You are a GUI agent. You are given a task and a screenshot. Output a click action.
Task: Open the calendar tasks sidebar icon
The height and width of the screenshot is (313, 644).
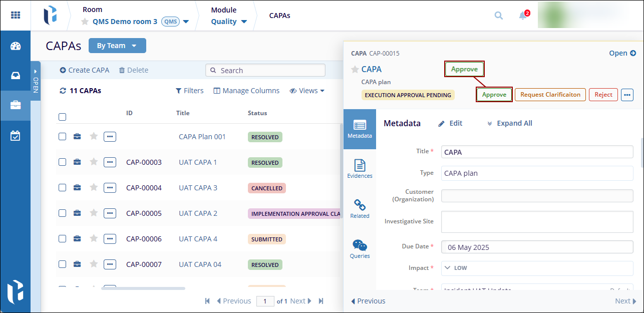click(x=16, y=136)
